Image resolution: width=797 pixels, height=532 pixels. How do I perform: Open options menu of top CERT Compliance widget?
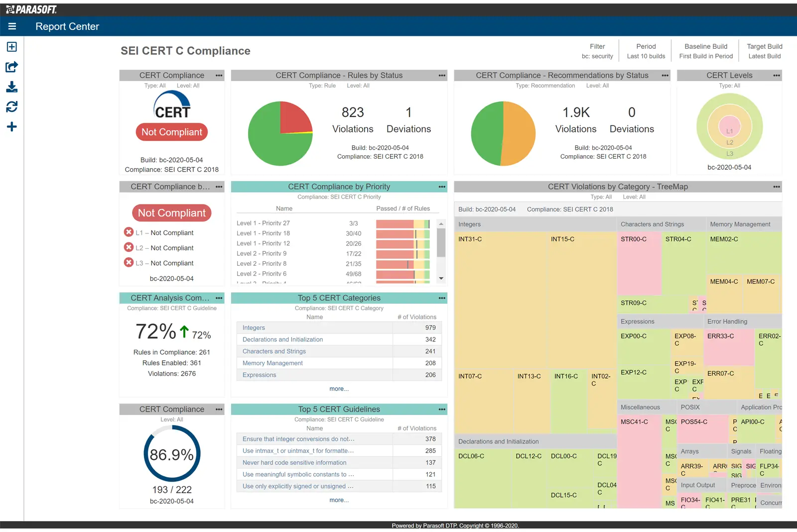[219, 75]
